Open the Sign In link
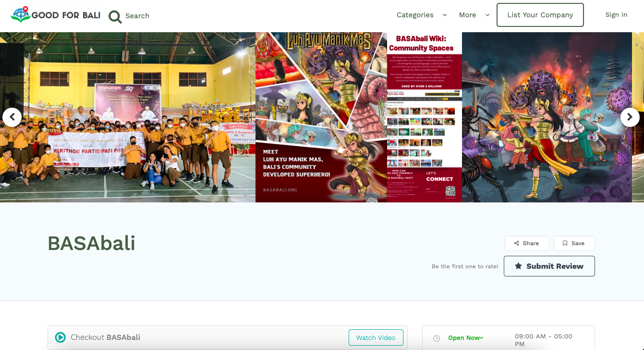The height and width of the screenshot is (350, 644). coord(616,15)
